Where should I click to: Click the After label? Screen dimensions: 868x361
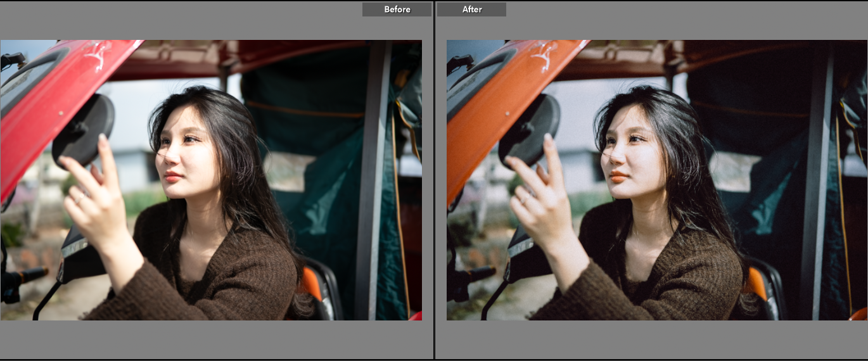click(x=471, y=9)
